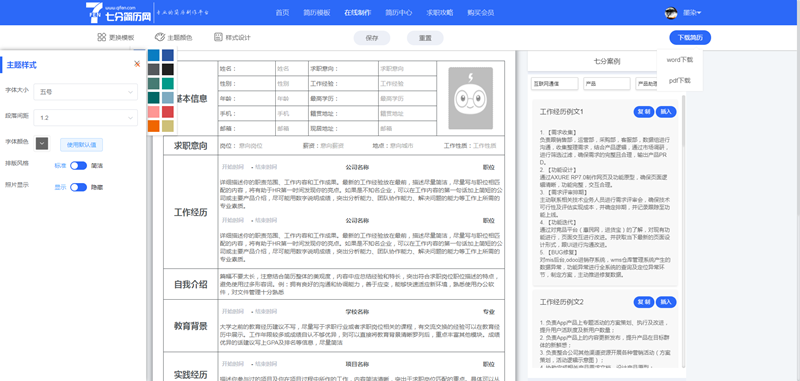
Task: Close the theme style panel
Action: (137, 64)
